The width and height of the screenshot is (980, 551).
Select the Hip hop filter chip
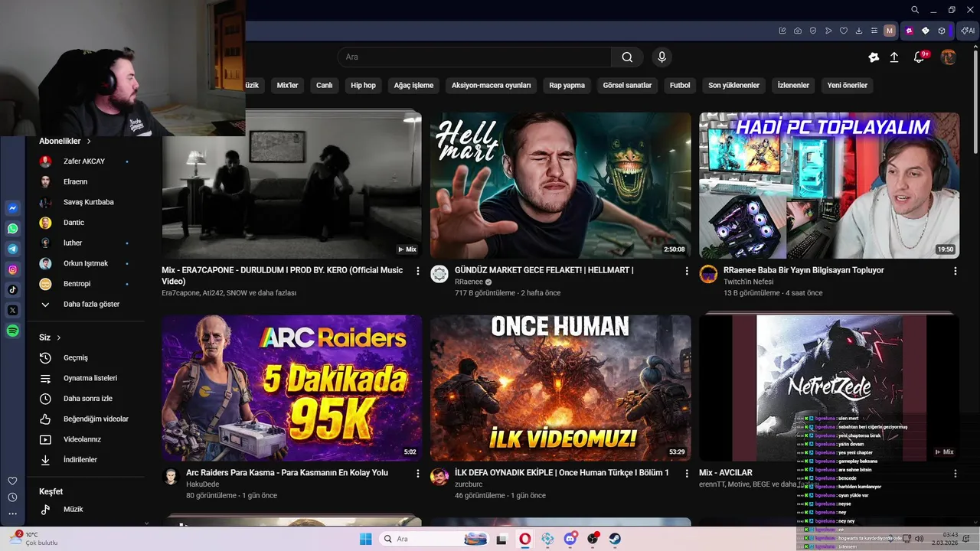363,86
